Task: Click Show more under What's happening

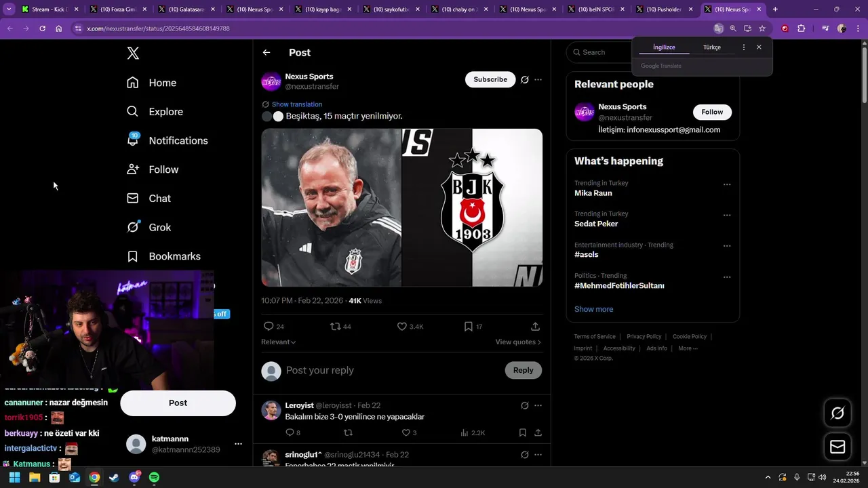Action: click(x=593, y=309)
